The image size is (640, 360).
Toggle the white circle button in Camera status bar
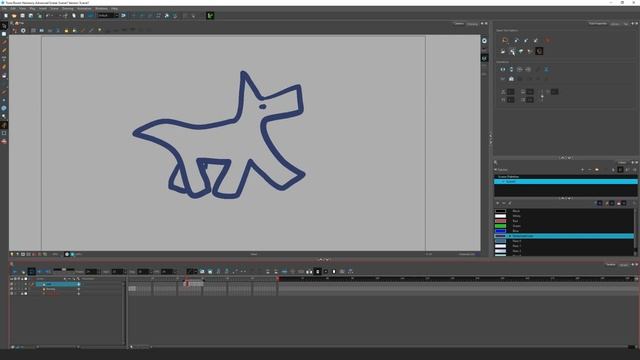[67, 254]
